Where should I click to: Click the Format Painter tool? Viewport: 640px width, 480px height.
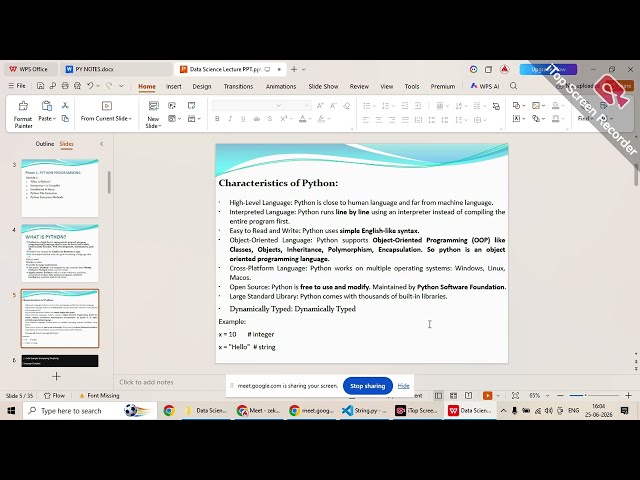click(23, 114)
